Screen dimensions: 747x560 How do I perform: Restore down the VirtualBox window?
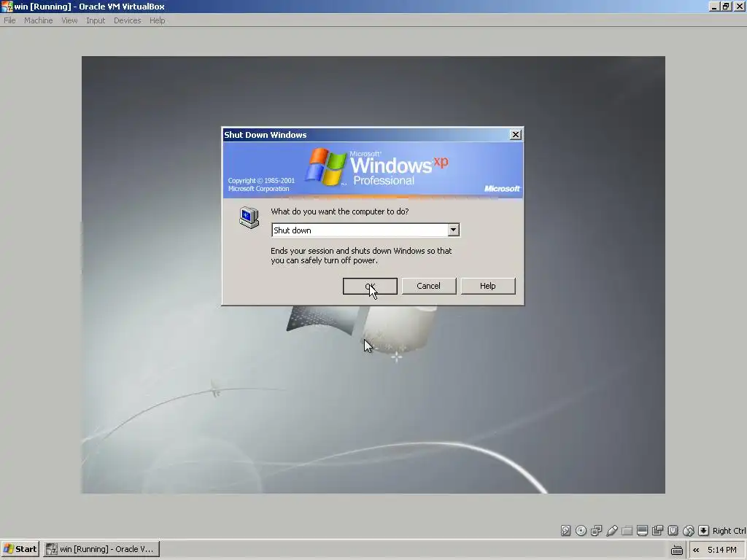[x=726, y=7]
